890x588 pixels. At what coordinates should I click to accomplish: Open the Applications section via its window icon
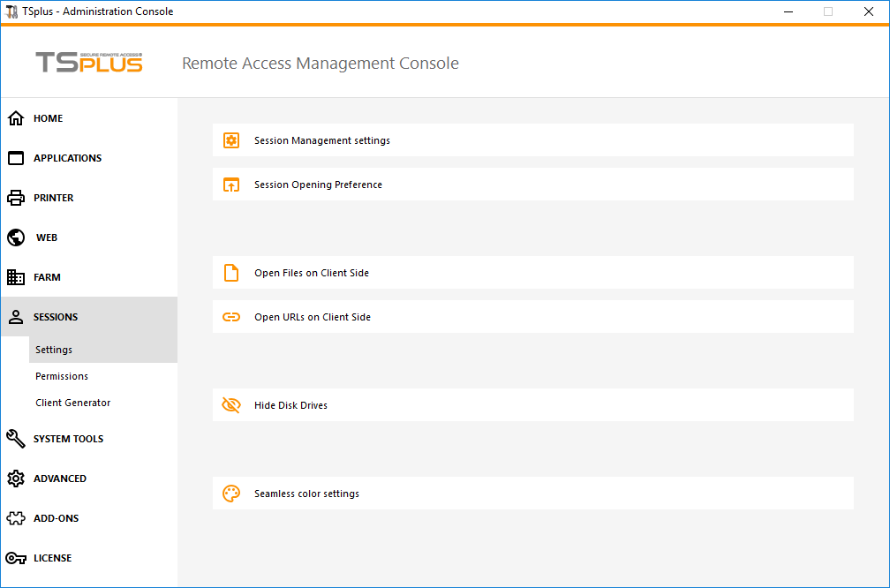[15, 157]
